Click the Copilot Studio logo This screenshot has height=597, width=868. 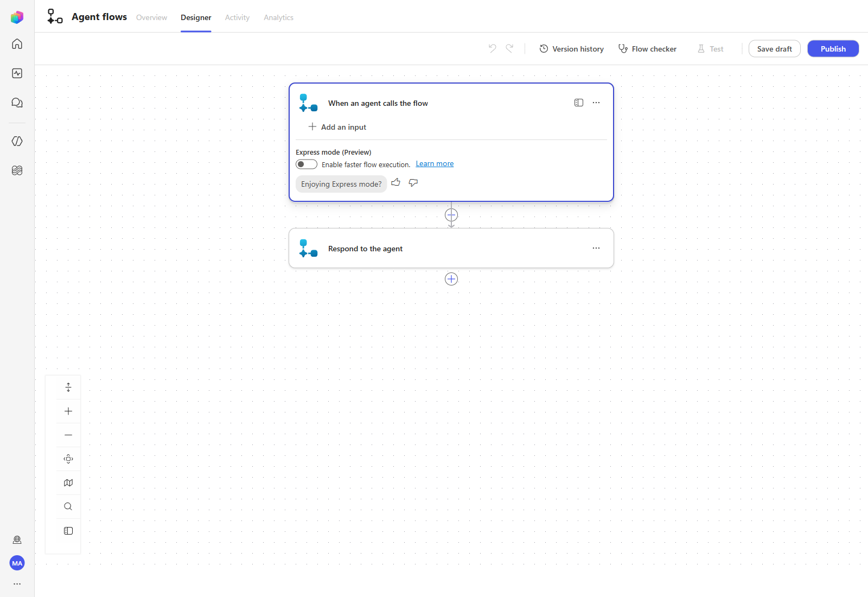(x=17, y=17)
